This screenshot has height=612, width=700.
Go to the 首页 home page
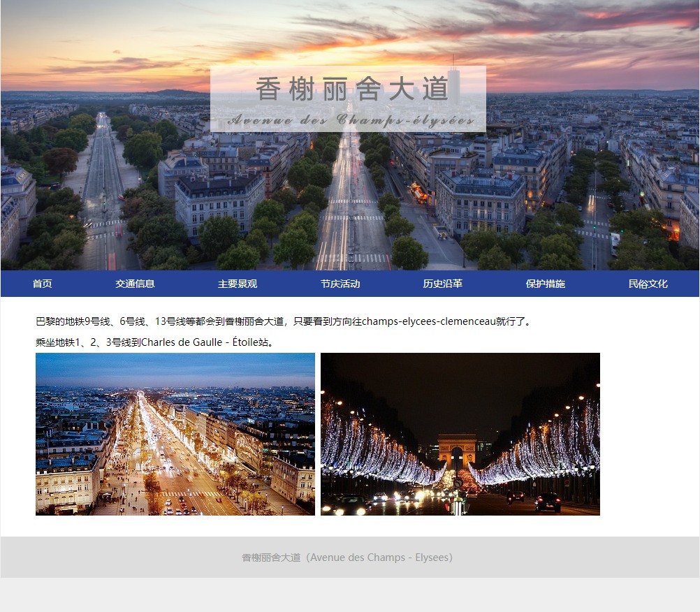pos(42,284)
